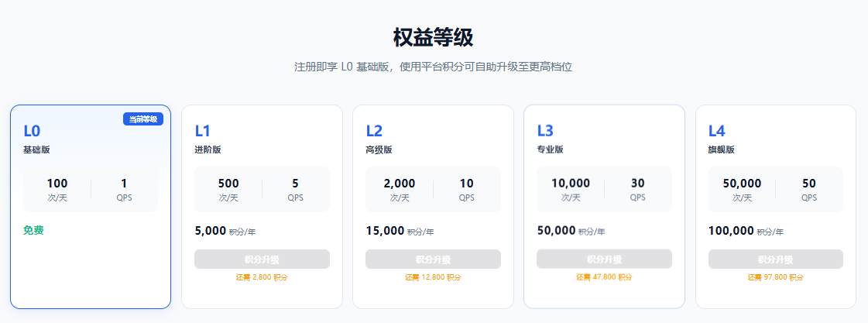Select the L2 heading label
Image resolution: width=868 pixels, height=323 pixels.
coord(374,132)
